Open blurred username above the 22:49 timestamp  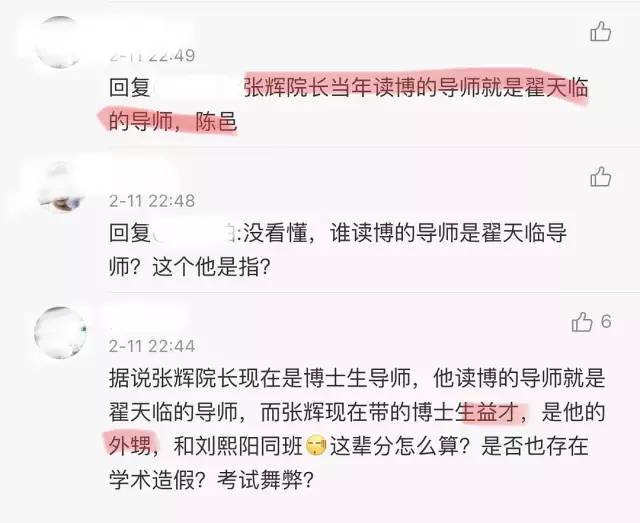click(149, 33)
